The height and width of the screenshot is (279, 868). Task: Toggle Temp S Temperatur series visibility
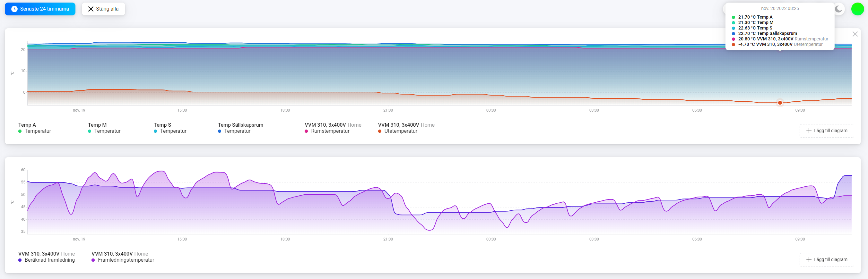tap(170, 128)
